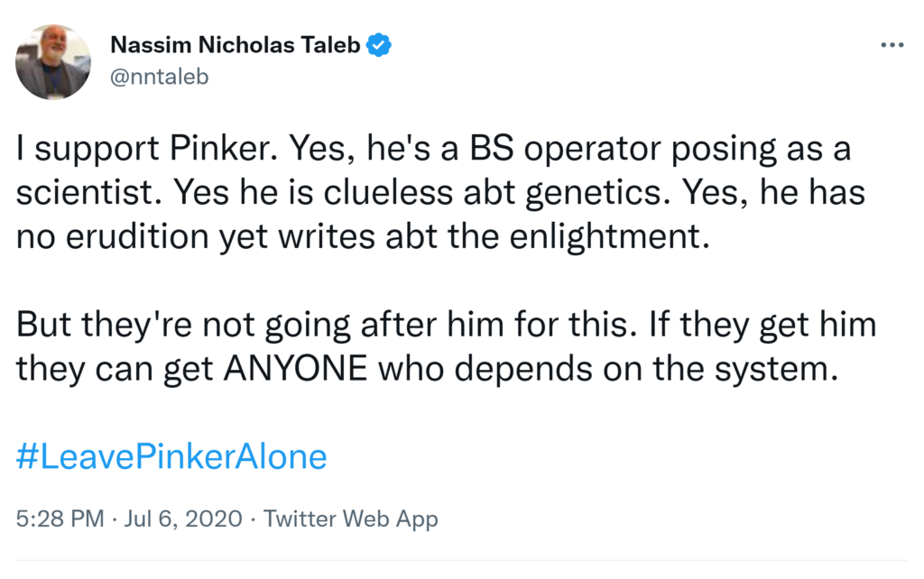Open Nassim Taleb's profile avatar photo
The width and height of the screenshot is (924, 579).
pyautogui.click(x=53, y=62)
